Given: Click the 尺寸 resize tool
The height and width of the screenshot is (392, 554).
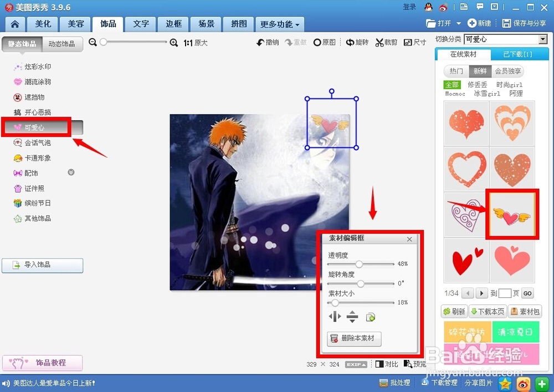Looking at the screenshot, I should [415, 43].
